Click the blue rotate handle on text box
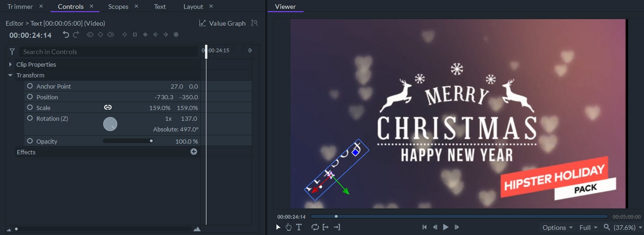The image size is (644, 235). point(355,152)
